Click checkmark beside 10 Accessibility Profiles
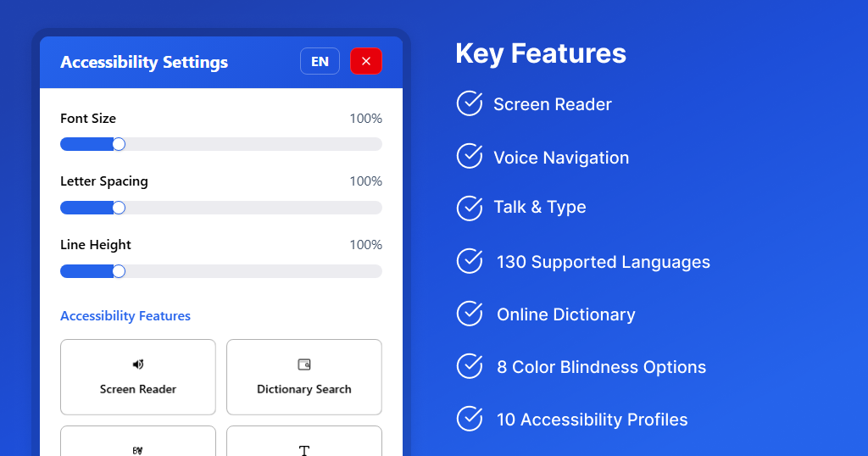Image resolution: width=868 pixels, height=456 pixels. pos(470,419)
